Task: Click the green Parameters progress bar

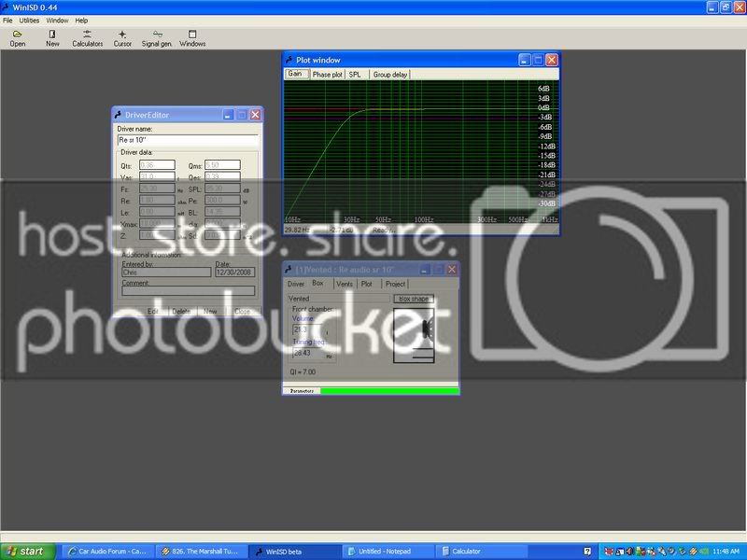Action: [389, 391]
